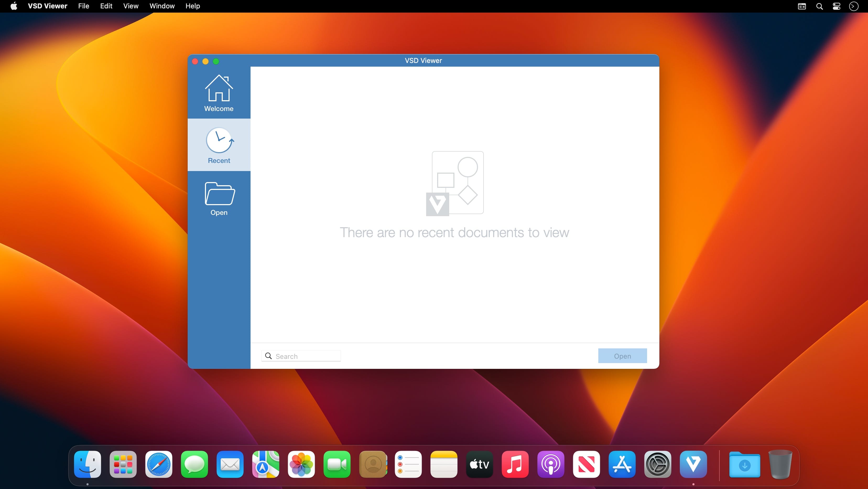
Task: Open FaceTime from the Dock
Action: [x=337, y=464]
